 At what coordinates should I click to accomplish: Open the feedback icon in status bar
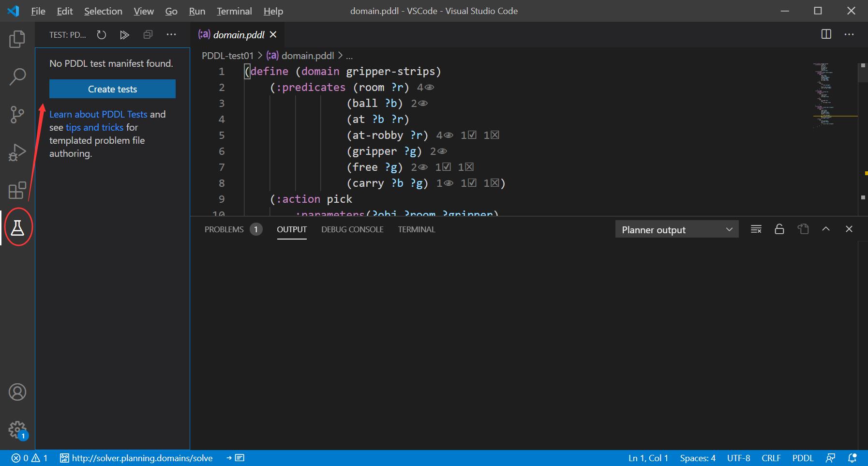click(x=831, y=458)
